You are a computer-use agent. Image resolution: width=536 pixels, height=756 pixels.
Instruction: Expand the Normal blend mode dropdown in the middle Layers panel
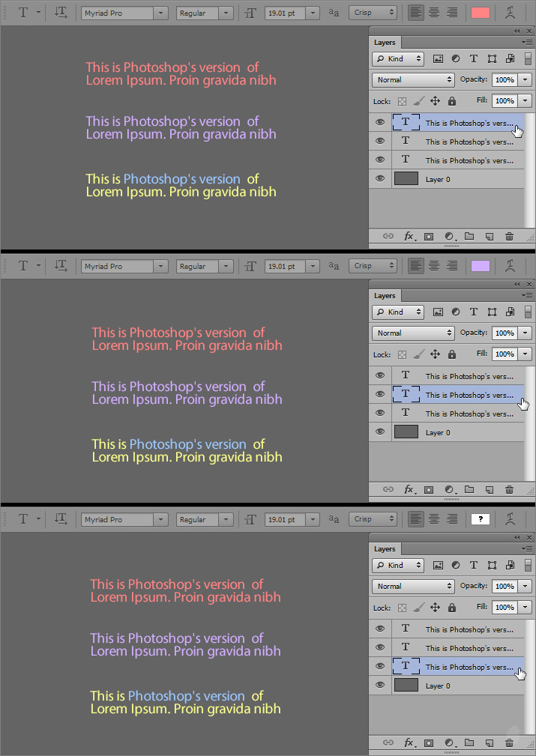click(x=414, y=333)
